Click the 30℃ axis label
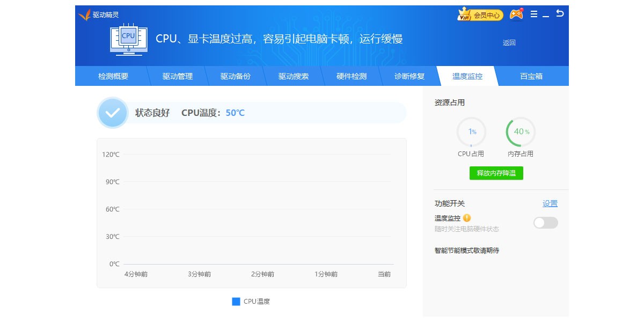The height and width of the screenshot is (322, 644). pyautogui.click(x=113, y=237)
